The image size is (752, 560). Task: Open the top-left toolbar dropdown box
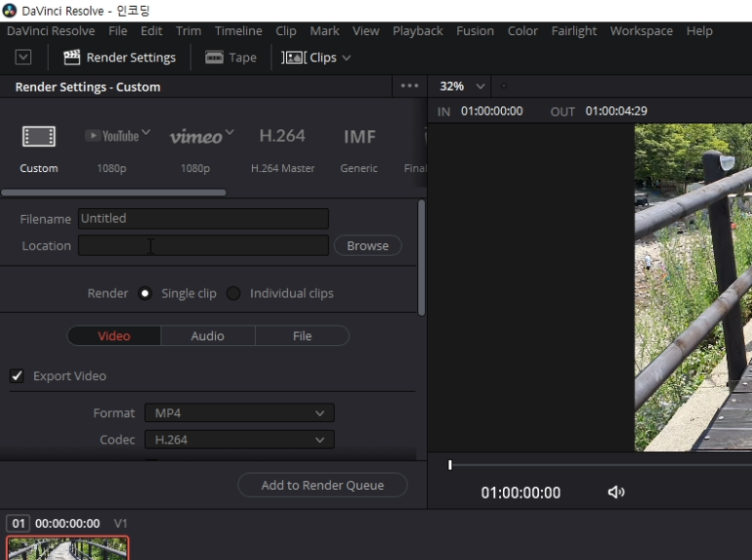[23, 57]
